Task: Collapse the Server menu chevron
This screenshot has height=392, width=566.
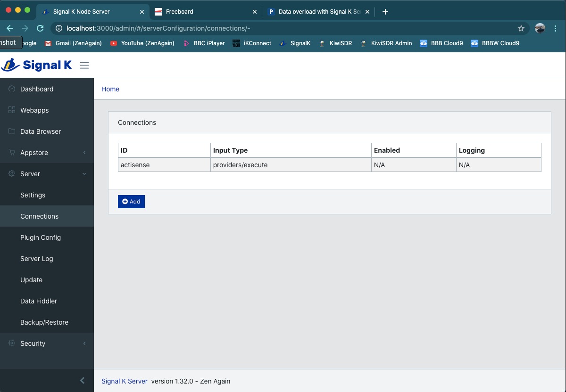Action: [x=84, y=174]
